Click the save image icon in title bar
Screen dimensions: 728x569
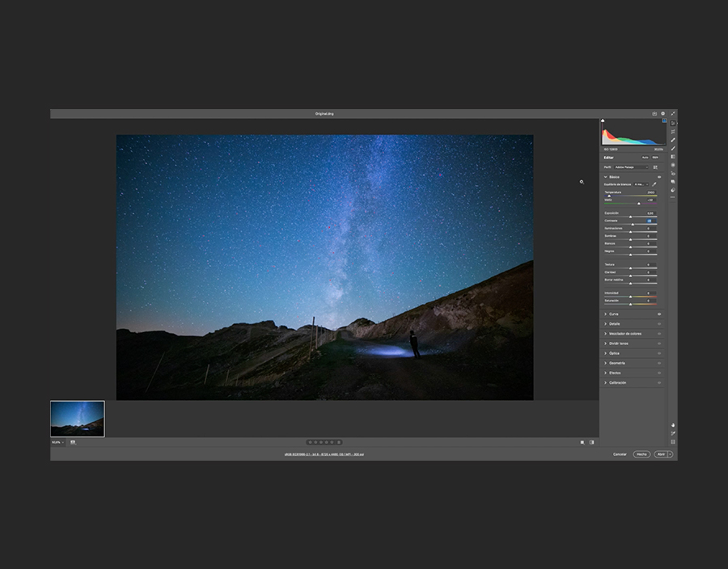(654, 114)
